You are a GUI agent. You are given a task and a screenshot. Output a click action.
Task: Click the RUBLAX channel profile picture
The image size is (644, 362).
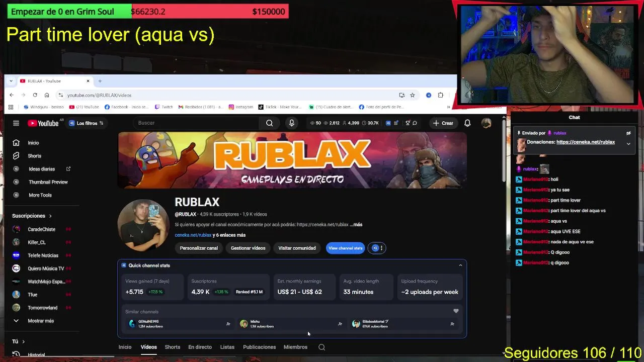click(143, 225)
